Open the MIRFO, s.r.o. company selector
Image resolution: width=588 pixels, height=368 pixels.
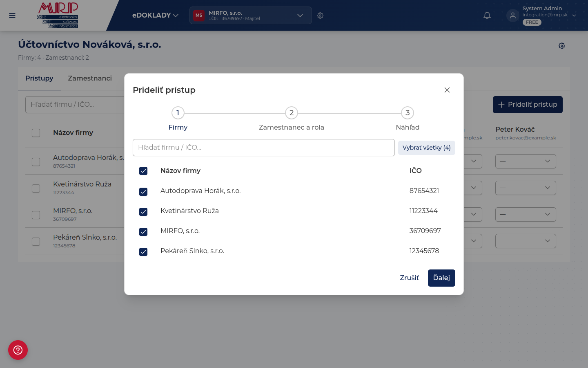tap(251, 16)
